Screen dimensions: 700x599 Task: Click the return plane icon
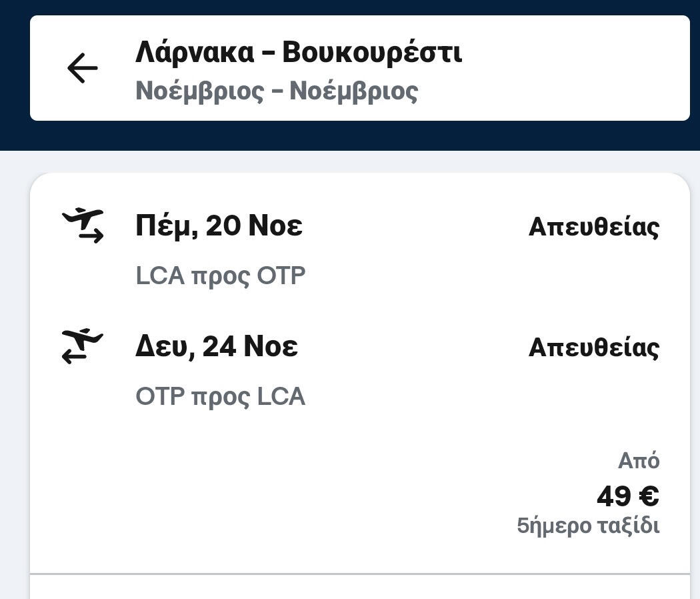[83, 346]
